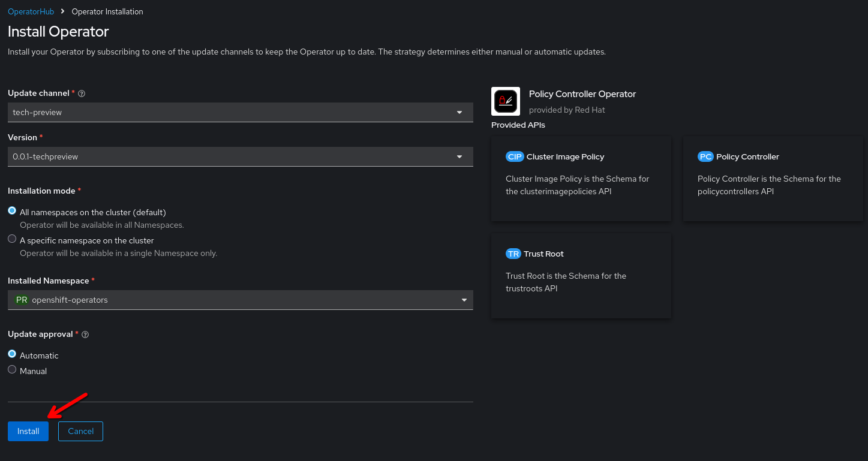Click the Cluster Image Policy card
868x461 pixels.
[x=581, y=179]
